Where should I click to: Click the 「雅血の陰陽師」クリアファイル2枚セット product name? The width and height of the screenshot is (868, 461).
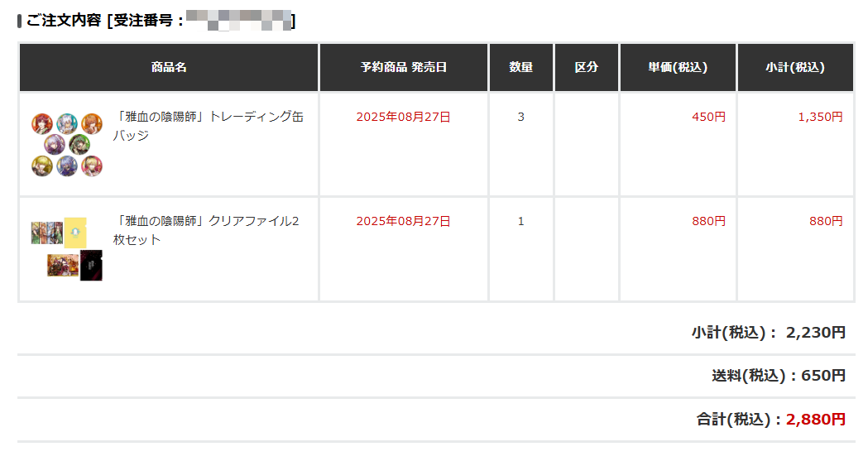pyautogui.click(x=206, y=230)
